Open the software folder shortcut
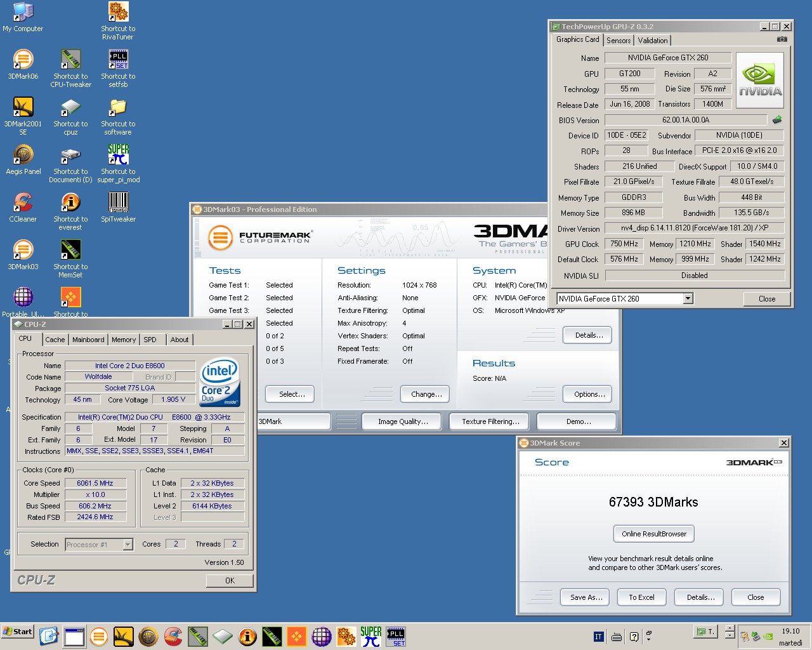 pos(118,116)
